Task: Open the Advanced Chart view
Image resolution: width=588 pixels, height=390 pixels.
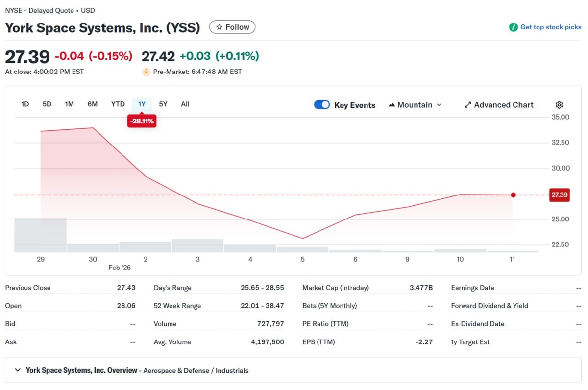Action: [x=503, y=105]
